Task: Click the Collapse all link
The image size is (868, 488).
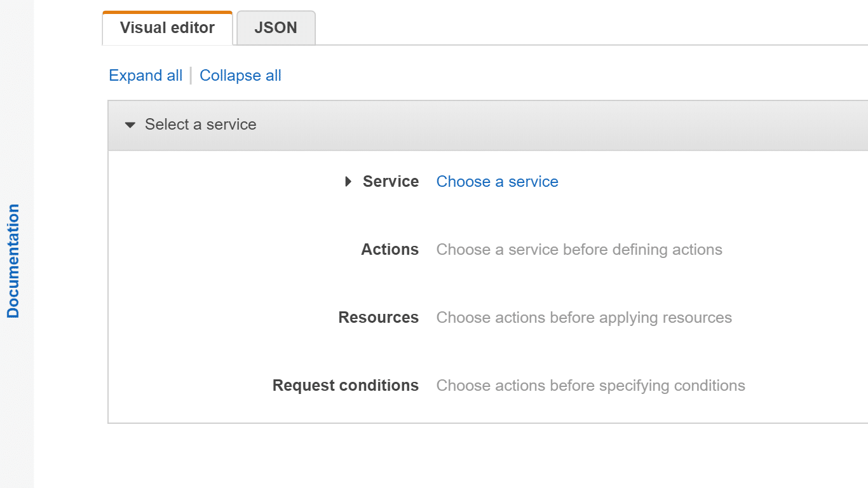Action: pyautogui.click(x=240, y=76)
